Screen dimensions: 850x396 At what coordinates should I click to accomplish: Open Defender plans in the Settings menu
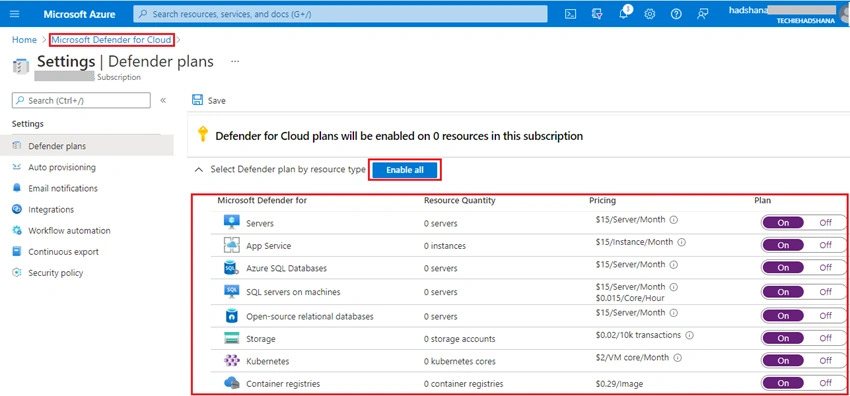tap(87, 146)
